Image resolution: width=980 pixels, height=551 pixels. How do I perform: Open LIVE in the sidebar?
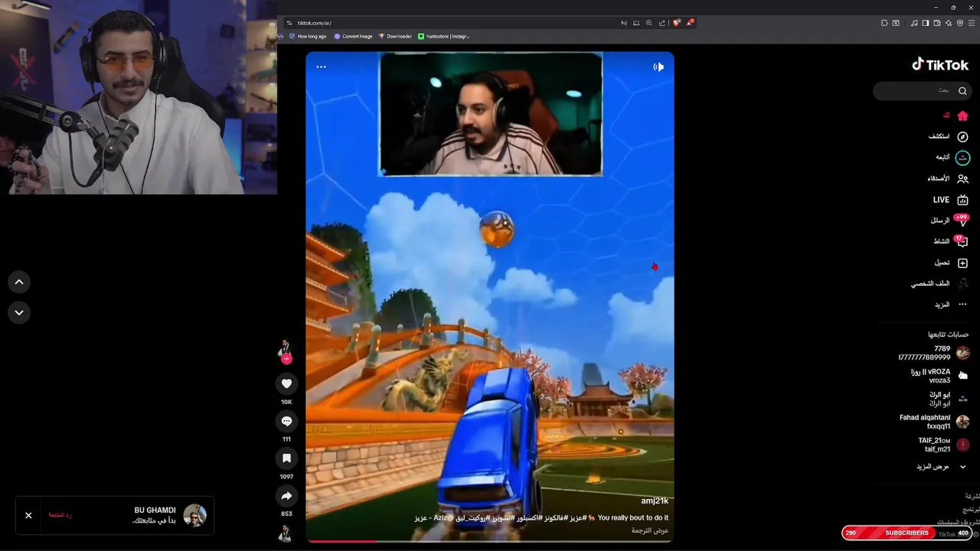(951, 200)
